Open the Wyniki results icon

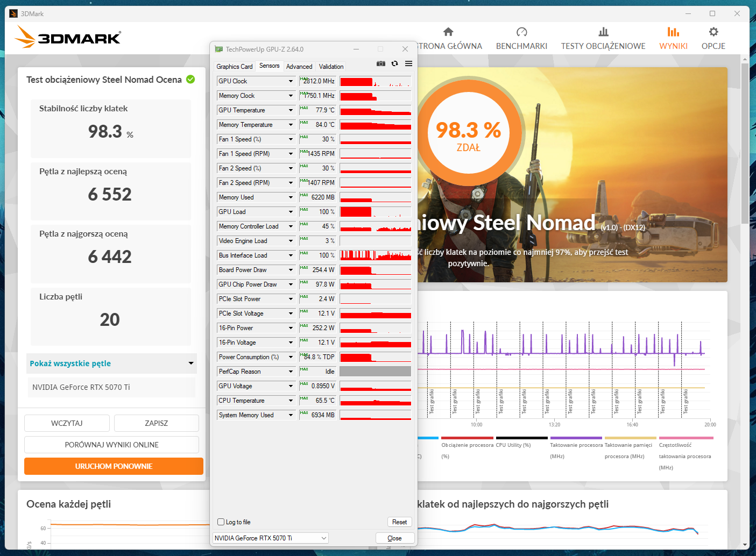point(673,32)
